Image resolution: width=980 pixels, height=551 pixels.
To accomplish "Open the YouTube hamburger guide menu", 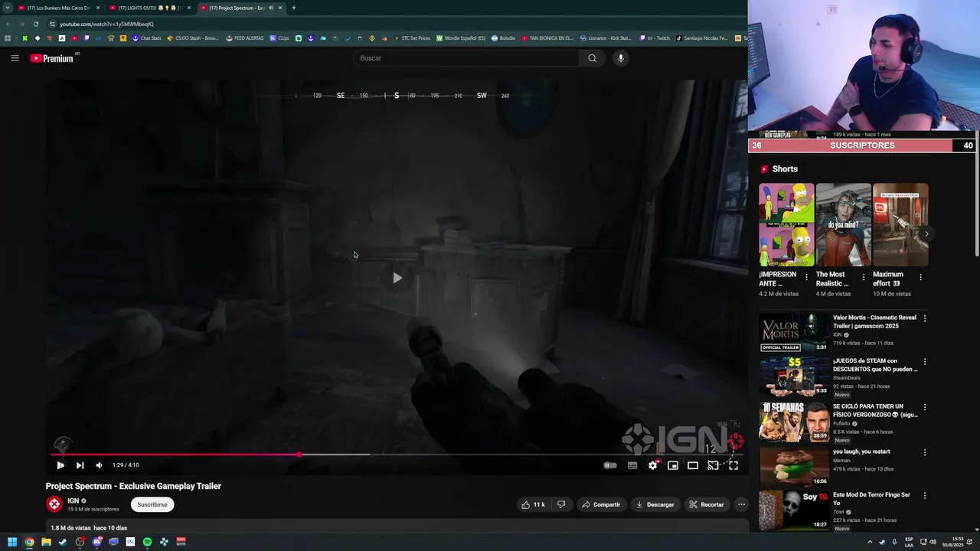I will 15,58.
